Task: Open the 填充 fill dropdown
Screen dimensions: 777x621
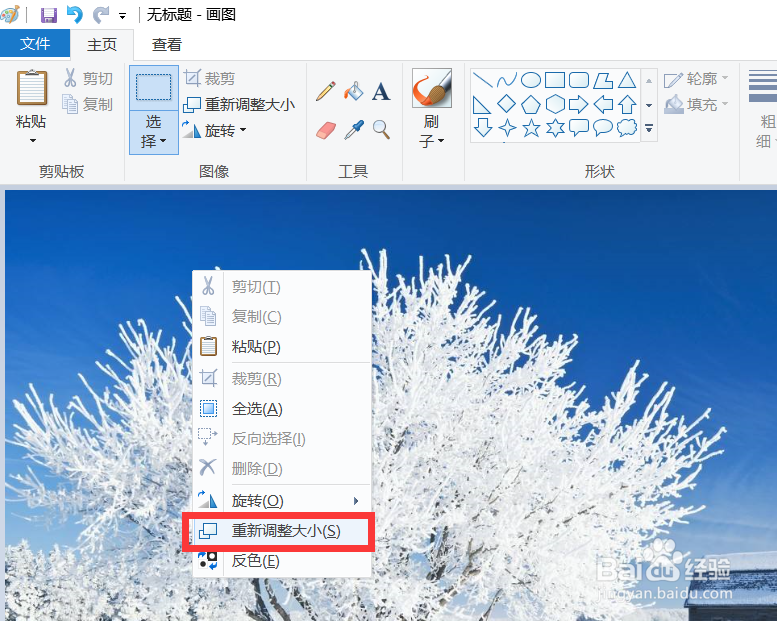Action: (696, 105)
